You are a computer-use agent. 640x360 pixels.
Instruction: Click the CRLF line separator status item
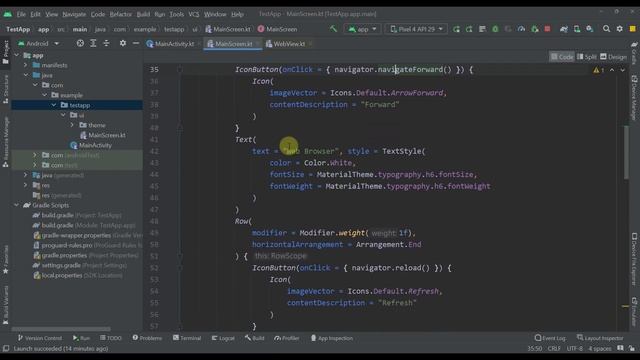(554, 348)
